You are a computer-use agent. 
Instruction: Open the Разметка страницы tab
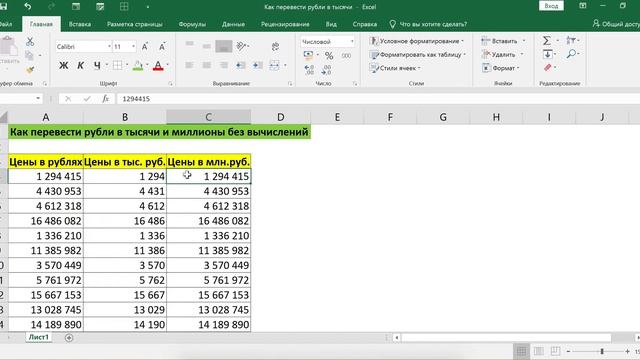(134, 24)
